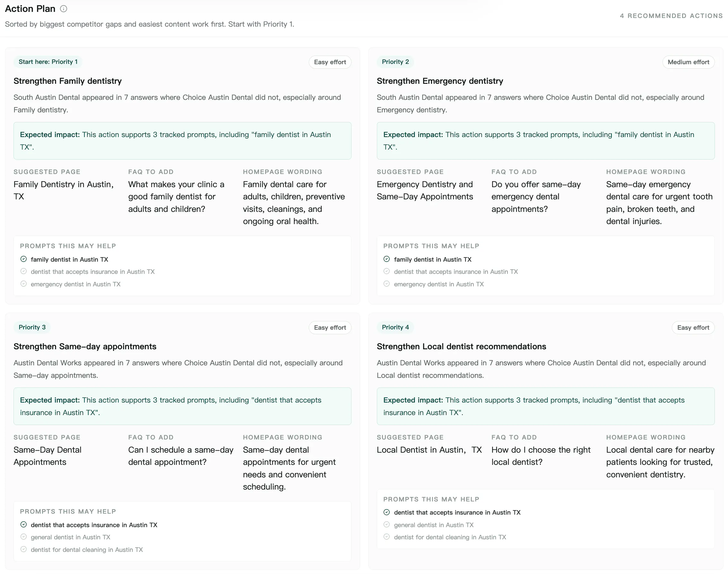
Task: Click suggested page "Same-Day Dental Appointments"
Action: tap(48, 456)
